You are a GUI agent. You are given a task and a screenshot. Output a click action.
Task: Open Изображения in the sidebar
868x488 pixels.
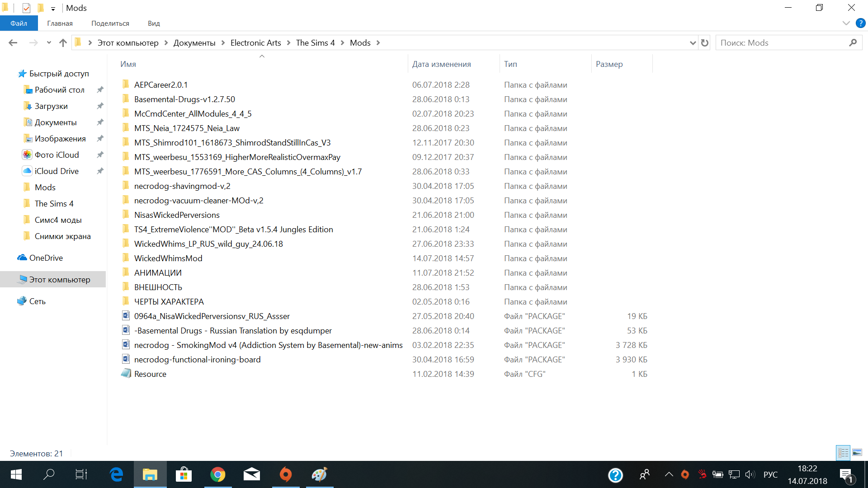click(x=60, y=139)
